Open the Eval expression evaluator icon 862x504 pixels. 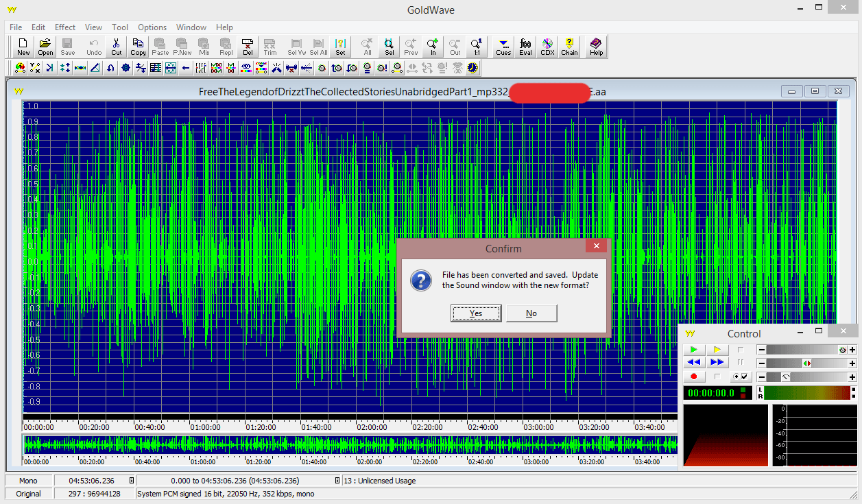pos(525,47)
